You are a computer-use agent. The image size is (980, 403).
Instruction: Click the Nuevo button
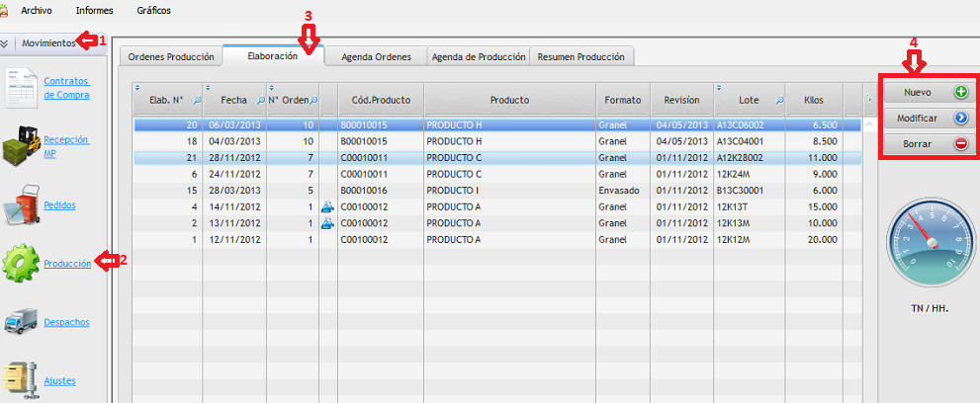point(927,92)
